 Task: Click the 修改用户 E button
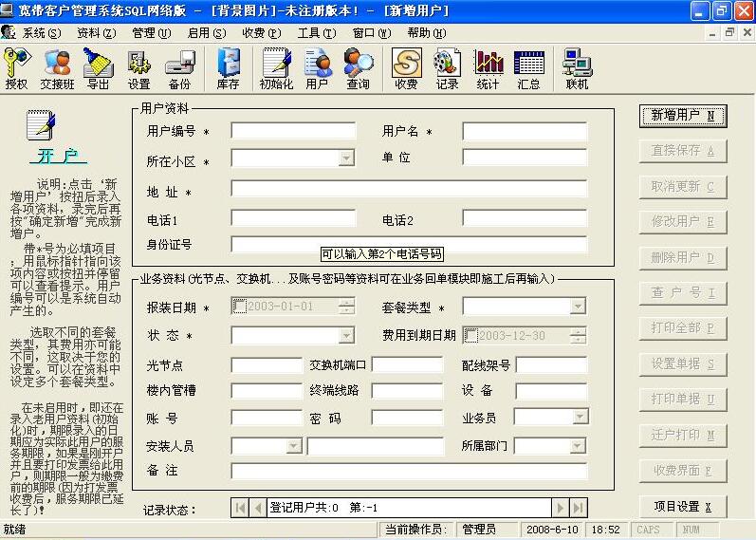[683, 221]
